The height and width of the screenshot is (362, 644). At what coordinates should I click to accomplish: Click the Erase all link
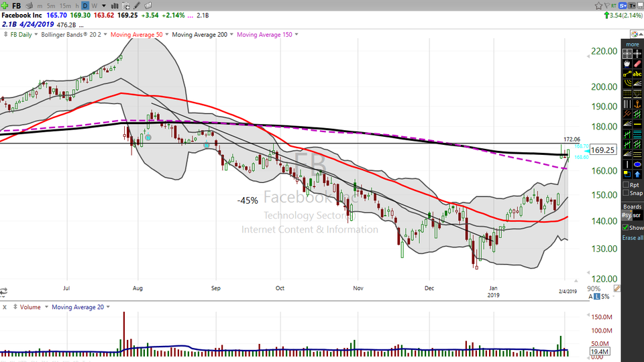633,237
